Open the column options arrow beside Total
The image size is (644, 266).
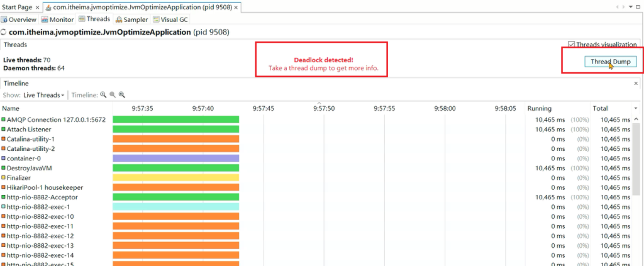(x=635, y=109)
